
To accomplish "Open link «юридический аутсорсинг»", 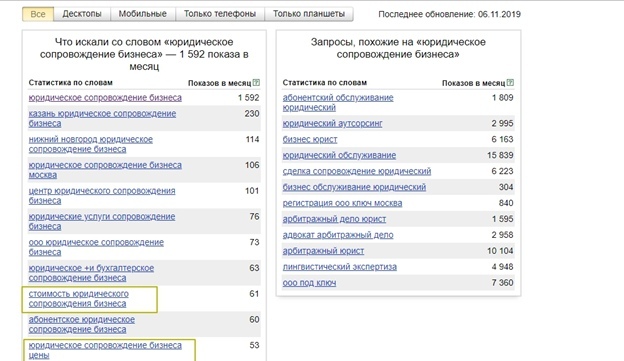I will pyautogui.click(x=332, y=123).
